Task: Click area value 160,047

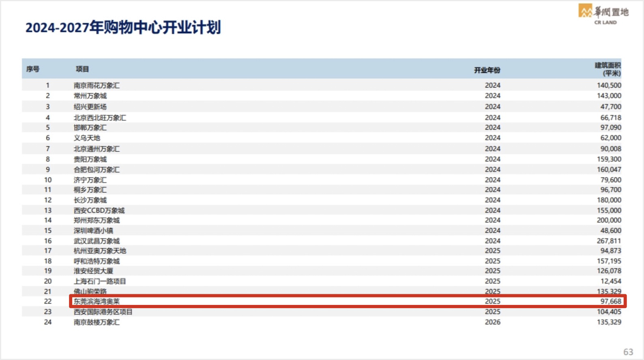Action: (609, 169)
